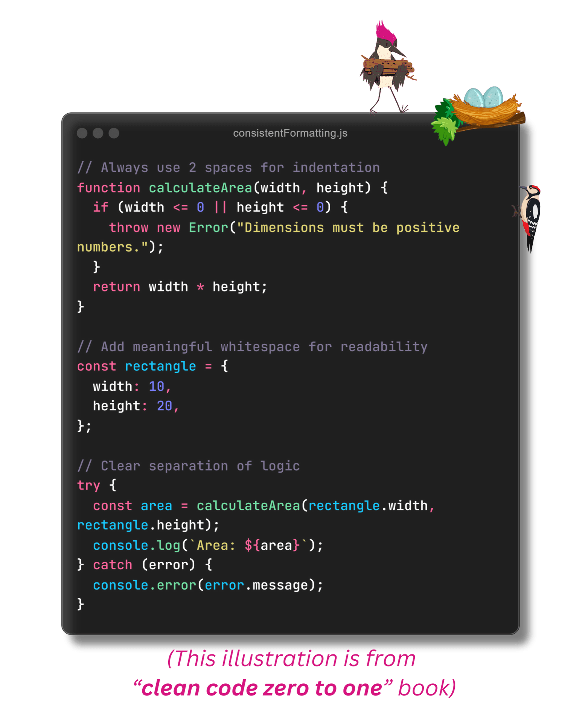Click the consistentFormatting.js window title

(290, 133)
